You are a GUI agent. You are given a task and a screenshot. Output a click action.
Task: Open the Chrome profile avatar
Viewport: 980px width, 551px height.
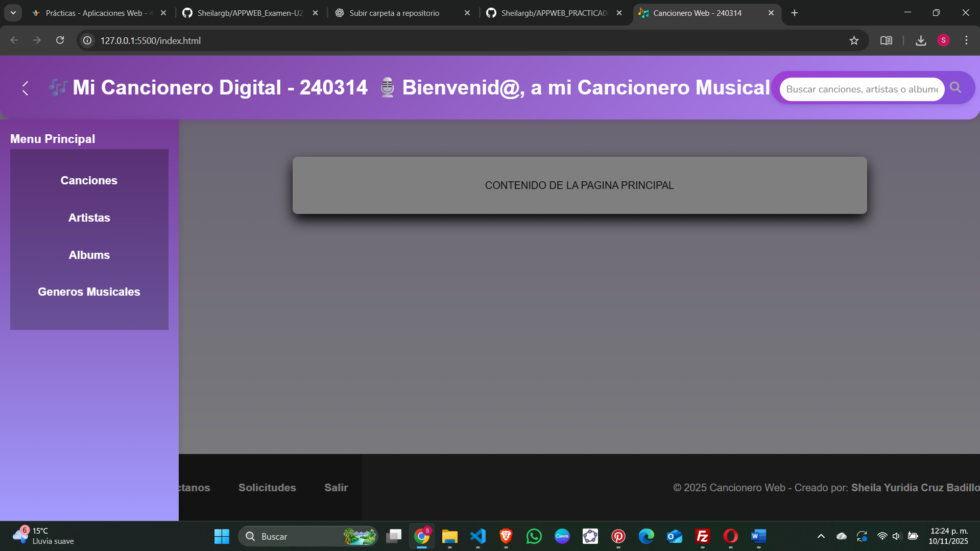point(943,40)
